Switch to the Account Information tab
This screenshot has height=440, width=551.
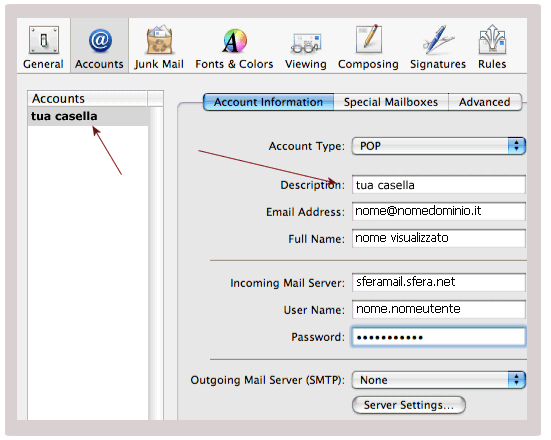click(x=268, y=102)
